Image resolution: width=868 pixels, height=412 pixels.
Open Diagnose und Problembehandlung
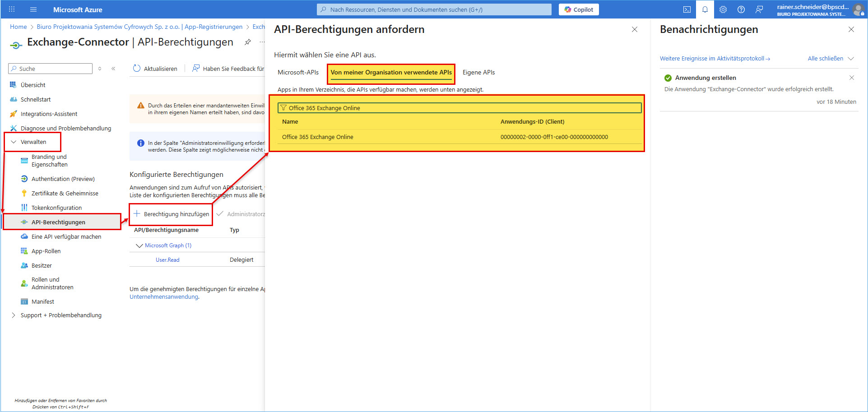coord(66,128)
